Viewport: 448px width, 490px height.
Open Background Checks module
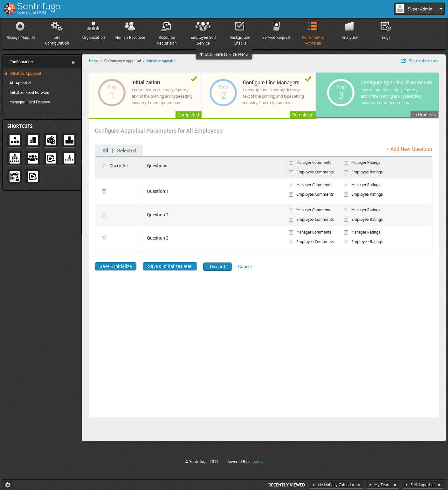click(240, 33)
